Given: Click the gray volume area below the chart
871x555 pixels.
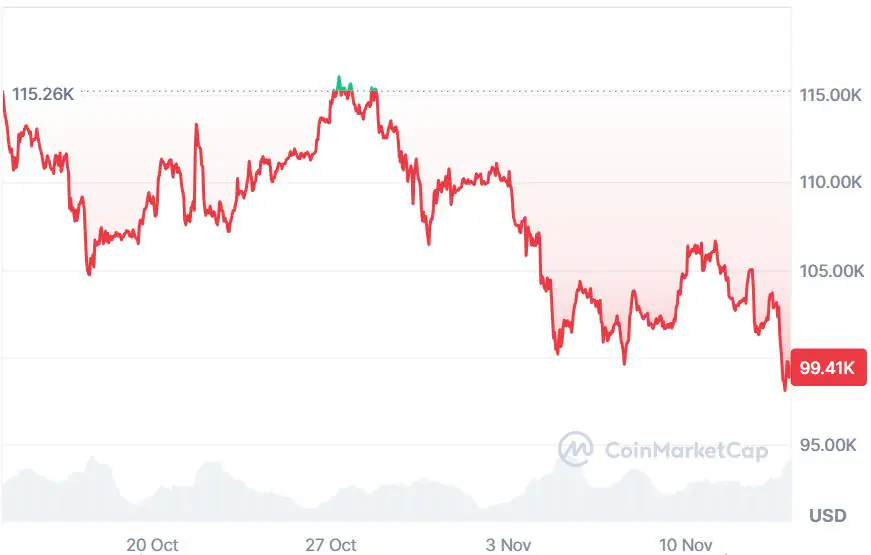Looking at the screenshot, I should pos(400,500).
